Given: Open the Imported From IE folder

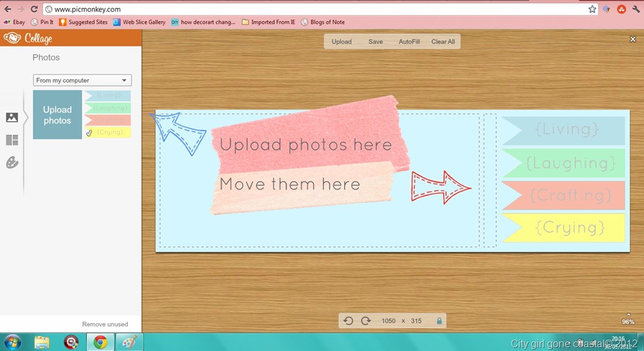Looking at the screenshot, I should (268, 22).
